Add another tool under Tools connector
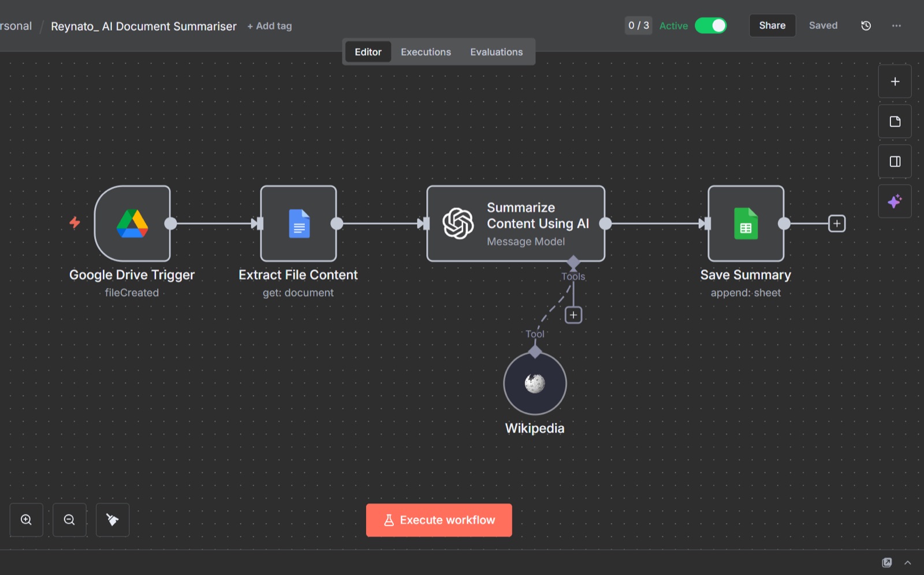 pyautogui.click(x=573, y=315)
